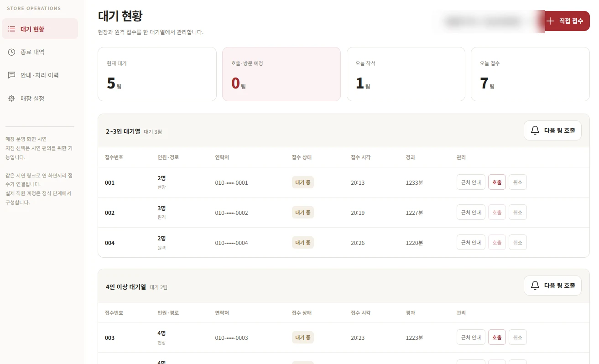Call ticket 003 with 호출

pos(497,338)
